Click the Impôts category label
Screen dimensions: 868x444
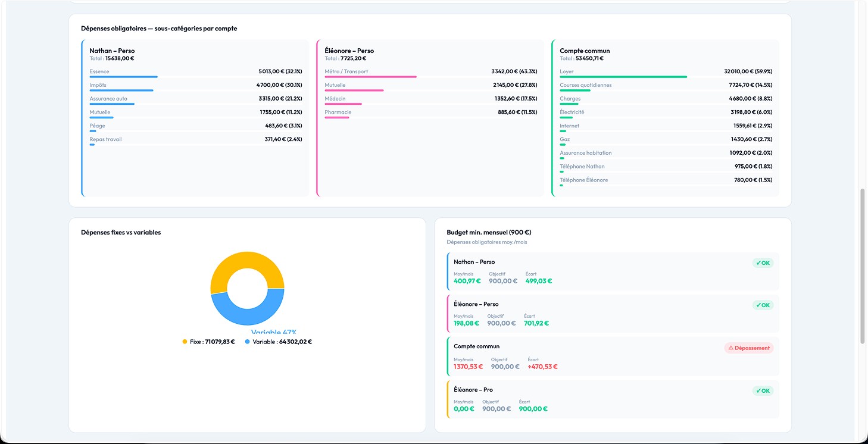[x=98, y=85]
